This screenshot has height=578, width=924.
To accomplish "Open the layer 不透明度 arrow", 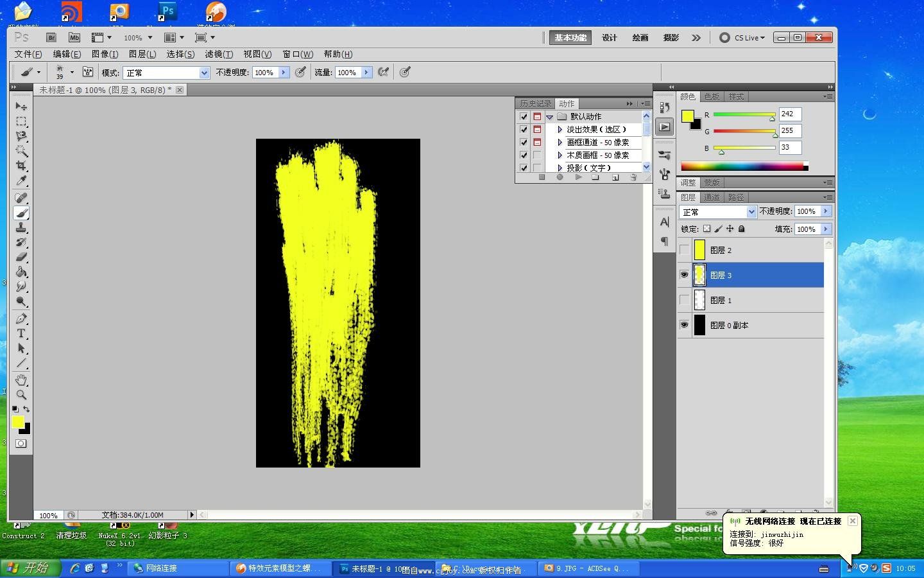I will (826, 211).
